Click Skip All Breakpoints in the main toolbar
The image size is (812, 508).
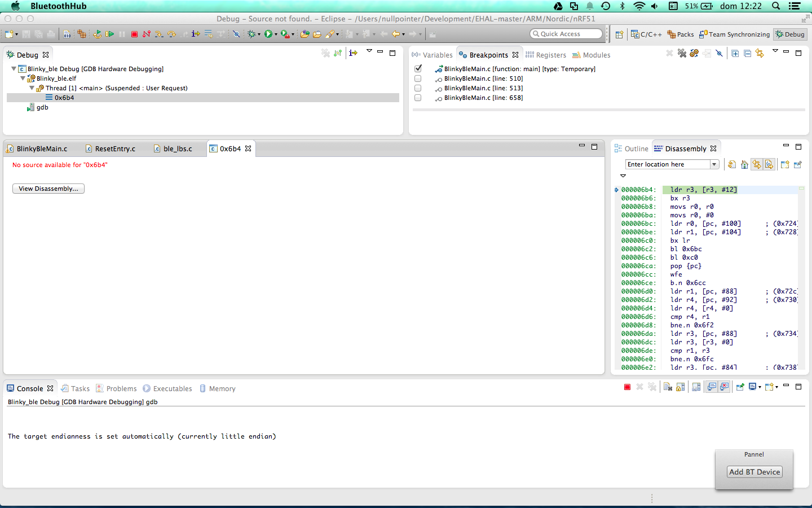tap(236, 34)
